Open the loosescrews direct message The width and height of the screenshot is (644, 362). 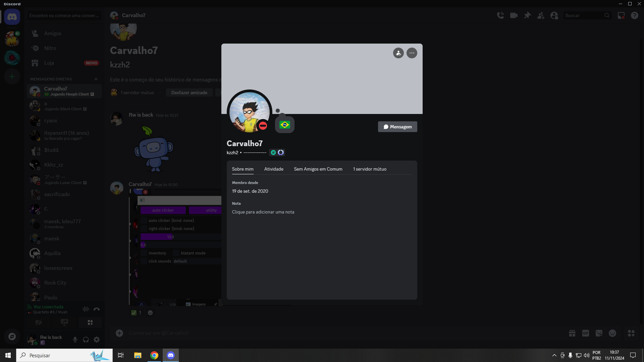tap(64, 268)
